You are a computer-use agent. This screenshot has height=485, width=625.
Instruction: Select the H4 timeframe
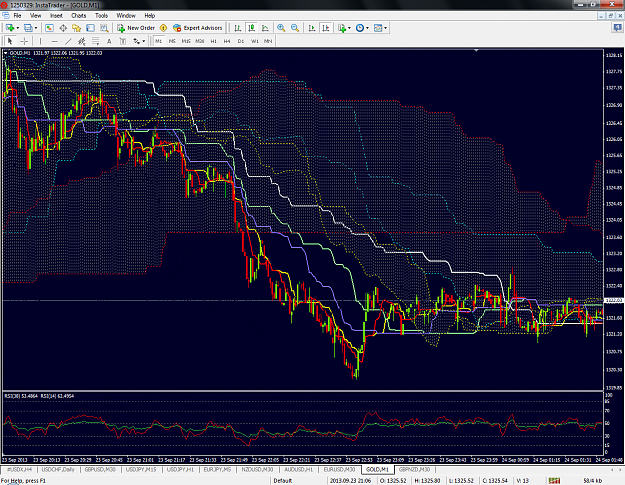227,41
